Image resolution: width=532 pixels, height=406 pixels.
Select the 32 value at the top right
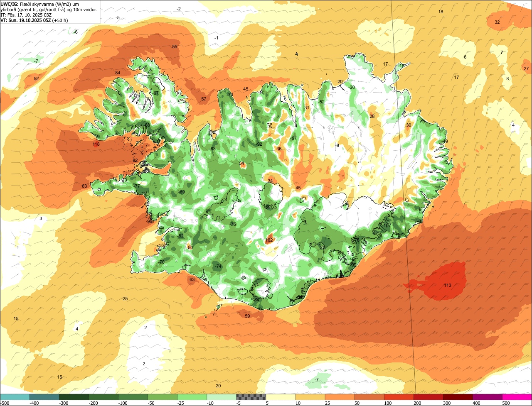[x=497, y=22]
